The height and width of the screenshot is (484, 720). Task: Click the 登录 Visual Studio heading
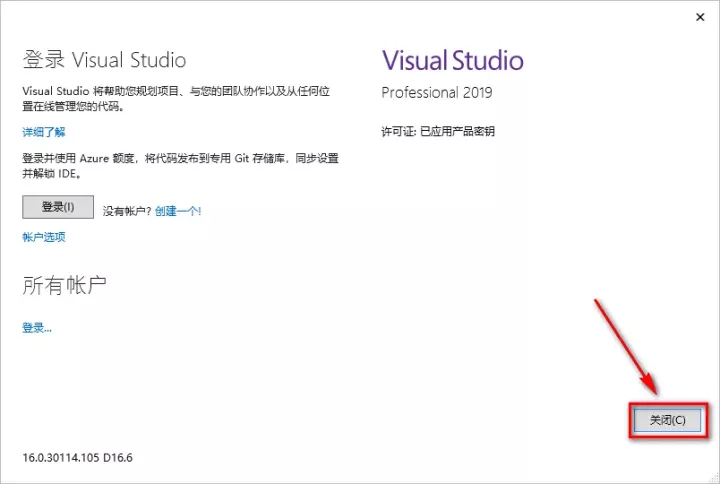pyautogui.click(x=104, y=60)
